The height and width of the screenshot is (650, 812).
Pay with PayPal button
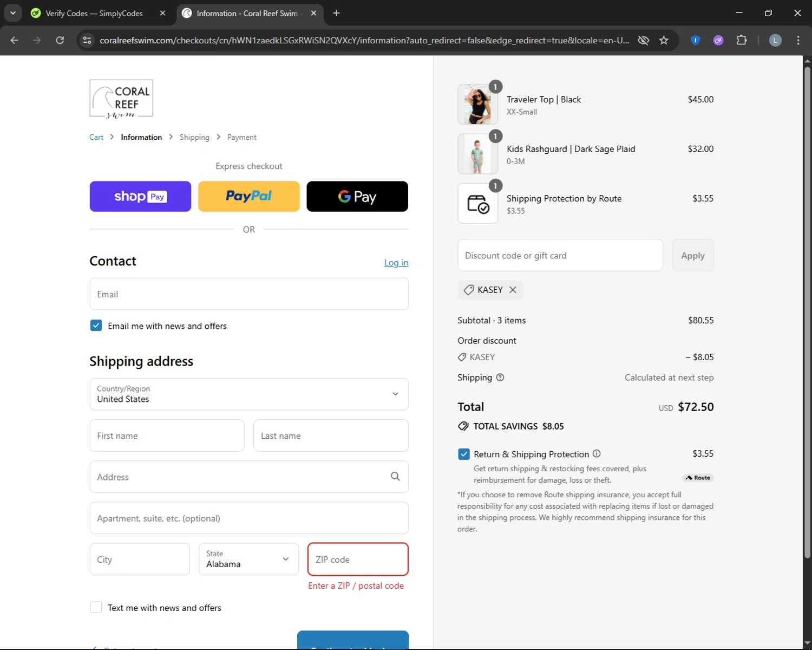249,197
